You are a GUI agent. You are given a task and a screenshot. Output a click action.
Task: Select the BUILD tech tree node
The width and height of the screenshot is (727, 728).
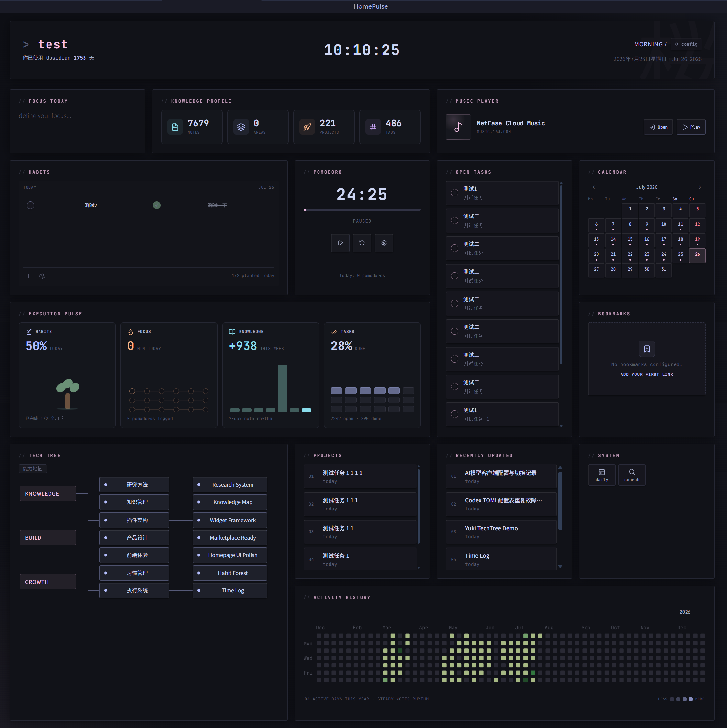[x=48, y=538]
